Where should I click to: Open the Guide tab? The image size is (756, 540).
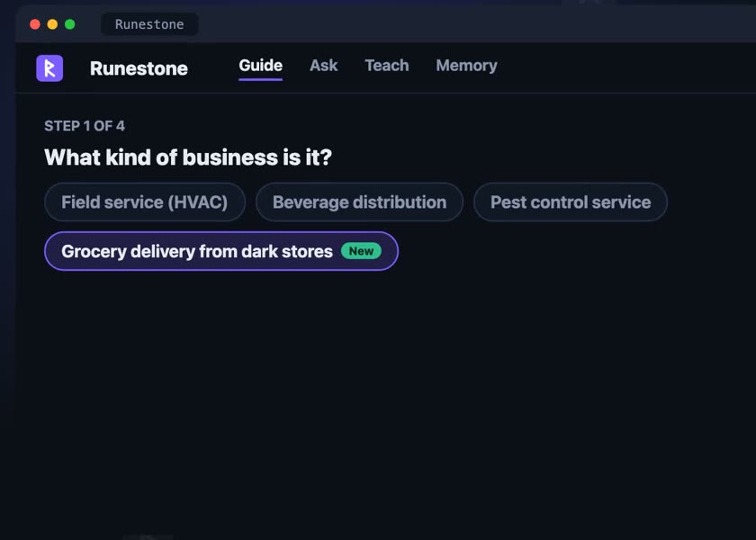(x=260, y=66)
